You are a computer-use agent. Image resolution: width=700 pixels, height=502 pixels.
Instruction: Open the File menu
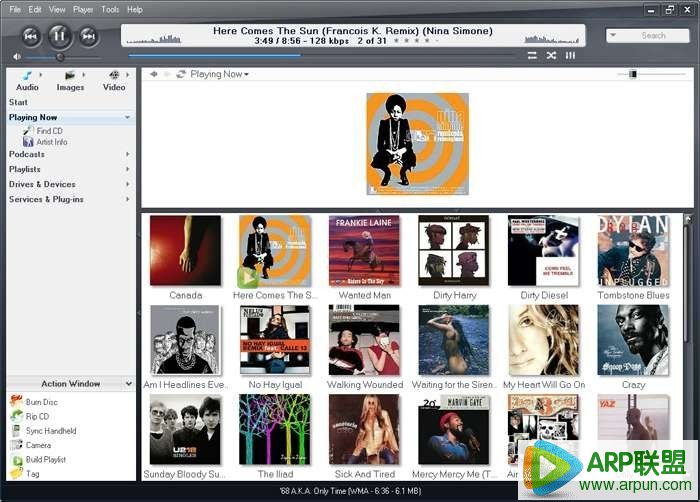(15, 9)
